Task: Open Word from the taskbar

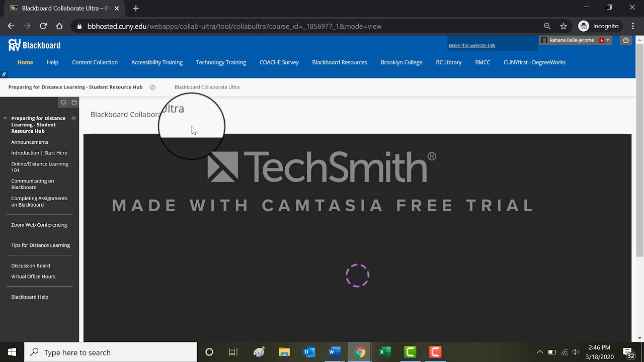Action: pos(335,352)
